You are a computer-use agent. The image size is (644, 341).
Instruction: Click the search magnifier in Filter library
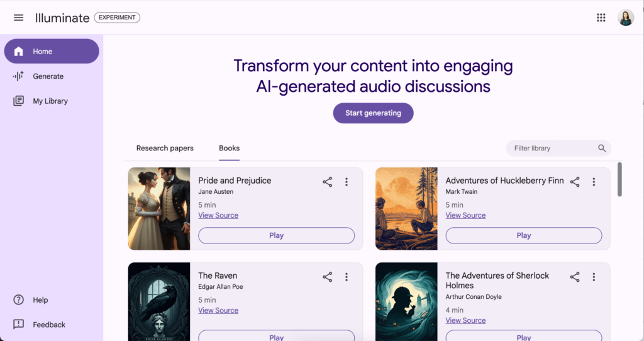(602, 148)
